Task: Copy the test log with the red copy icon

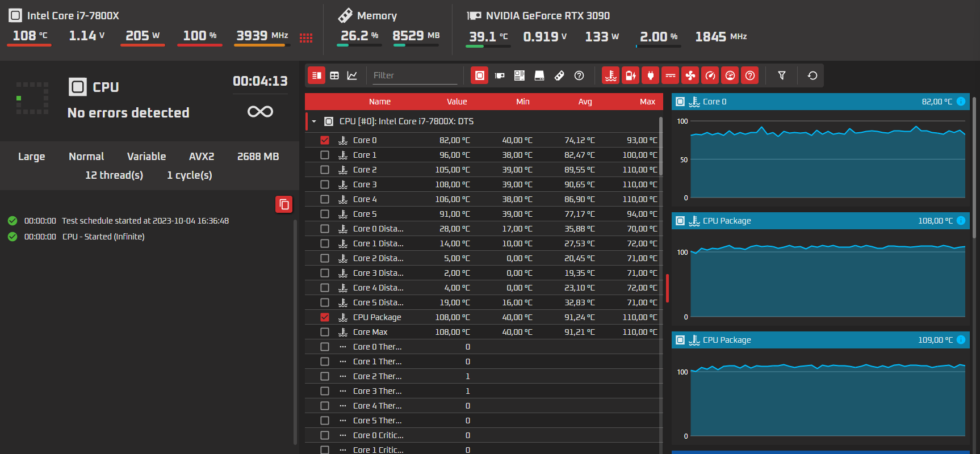Action: (x=284, y=204)
